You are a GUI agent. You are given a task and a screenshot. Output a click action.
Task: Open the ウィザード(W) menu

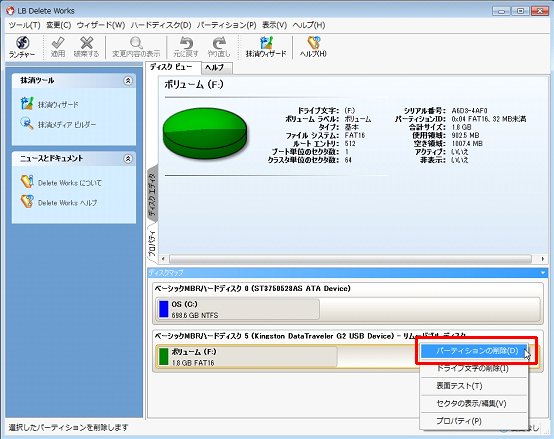click(x=101, y=25)
